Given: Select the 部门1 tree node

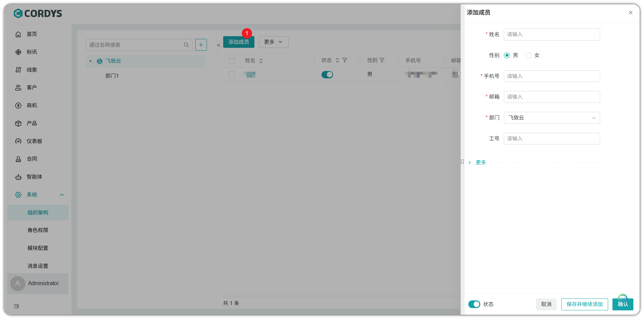Looking at the screenshot, I should (112, 76).
